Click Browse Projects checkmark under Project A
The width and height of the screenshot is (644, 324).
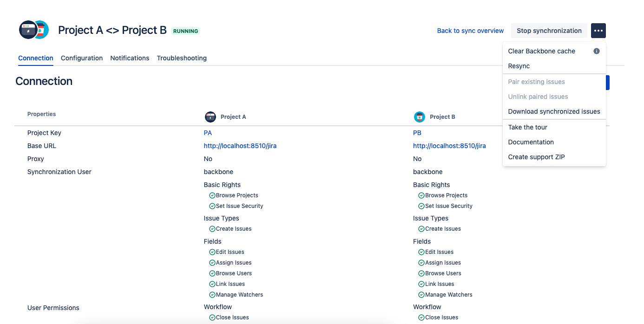pos(212,195)
